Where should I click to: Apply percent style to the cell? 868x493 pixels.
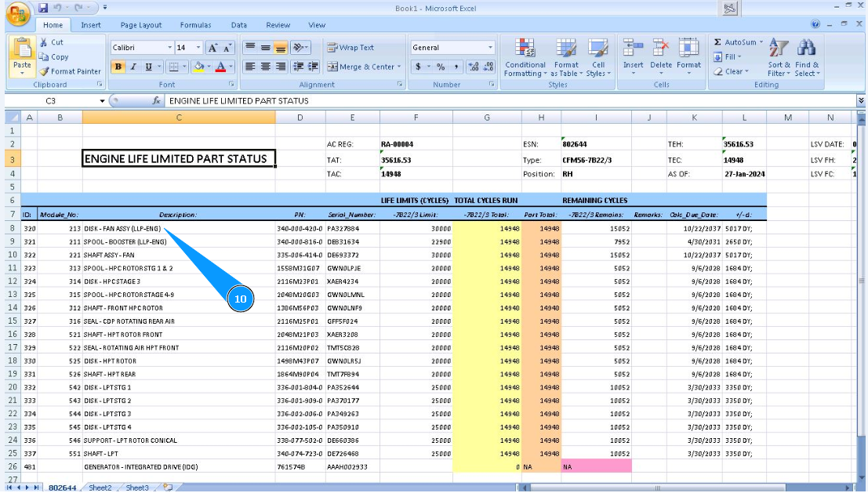tap(441, 67)
